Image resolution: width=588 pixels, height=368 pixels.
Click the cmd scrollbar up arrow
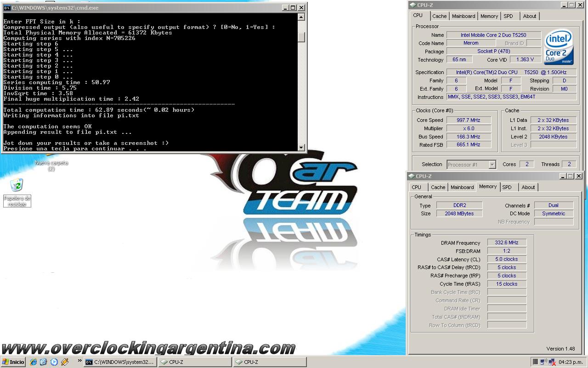[301, 17]
